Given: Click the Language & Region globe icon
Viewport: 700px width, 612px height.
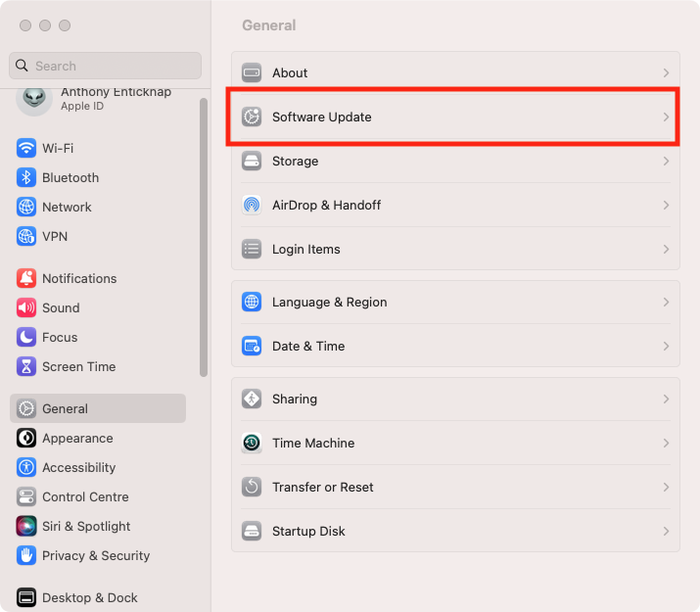Looking at the screenshot, I should (252, 303).
